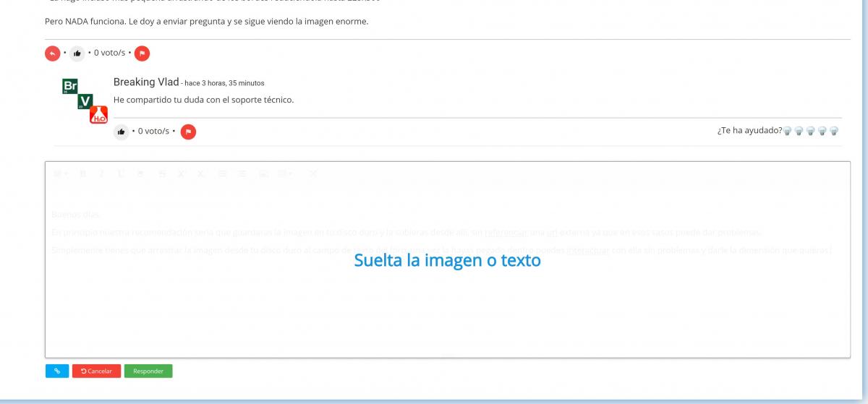Open the table dropdown in editor toolbar
The height and width of the screenshot is (404, 868).
pyautogui.click(x=285, y=174)
